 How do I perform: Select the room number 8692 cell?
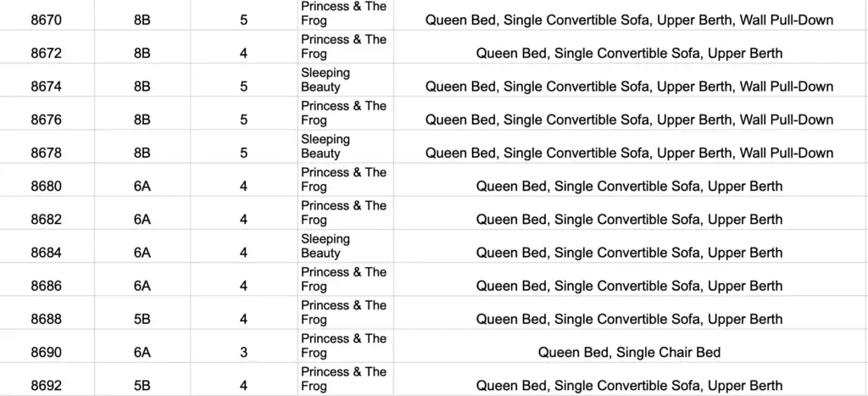[46, 386]
